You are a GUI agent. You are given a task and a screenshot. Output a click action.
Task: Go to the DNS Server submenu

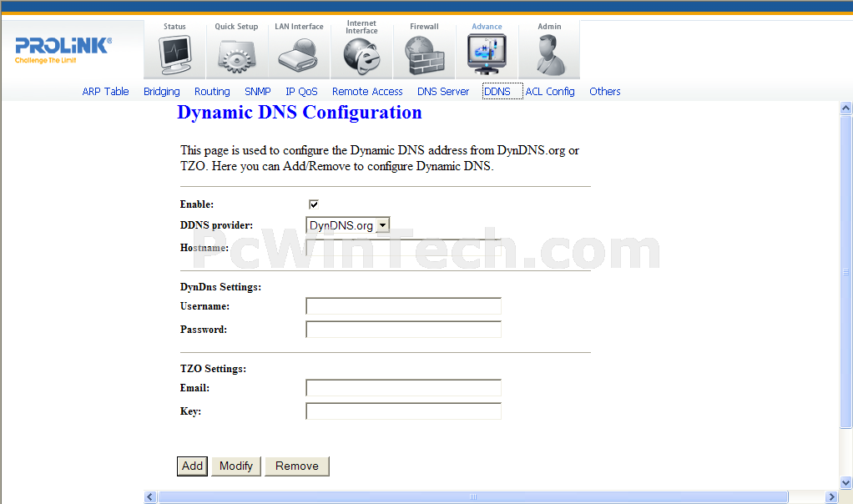[x=443, y=91]
